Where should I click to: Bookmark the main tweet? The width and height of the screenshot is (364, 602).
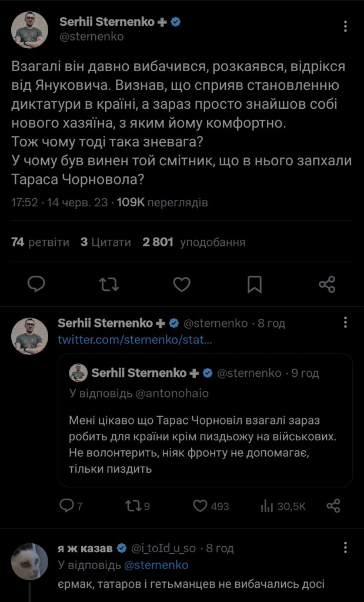coord(255,285)
